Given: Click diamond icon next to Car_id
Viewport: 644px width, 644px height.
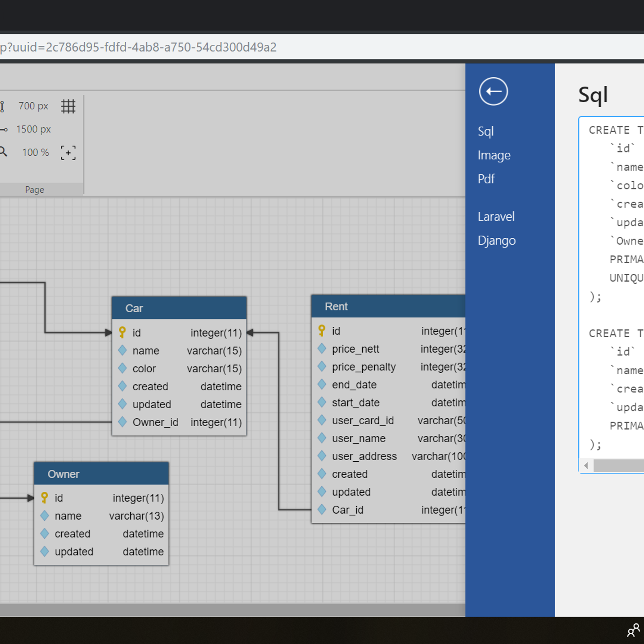Looking at the screenshot, I should coord(322,510).
